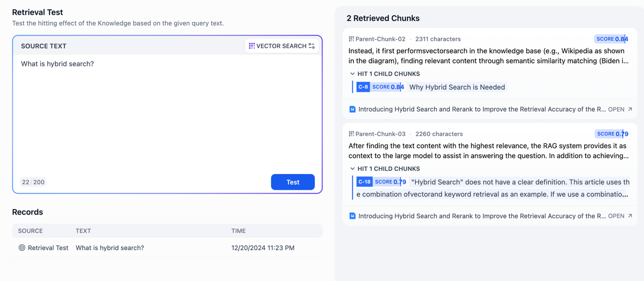This screenshot has width=644, height=281.
Task: Click the vector search grid icon
Action: (x=252, y=46)
